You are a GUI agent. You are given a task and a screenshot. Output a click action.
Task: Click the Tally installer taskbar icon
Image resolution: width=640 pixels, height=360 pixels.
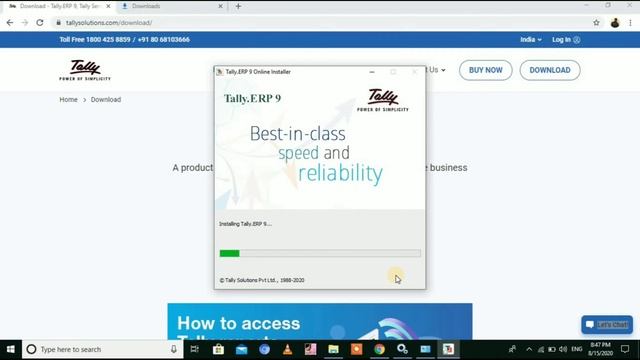(448, 349)
